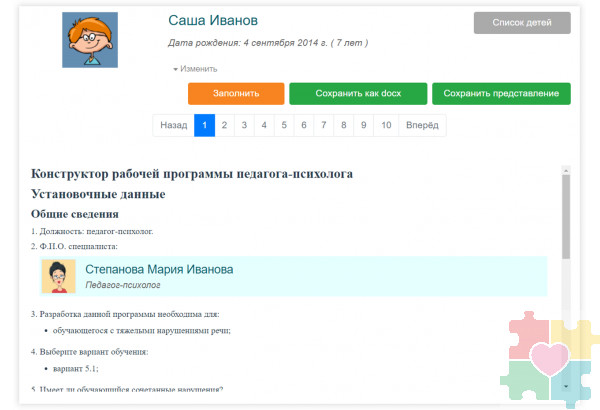600x410 pixels.
Task: Switch to page 2
Action: coord(224,125)
